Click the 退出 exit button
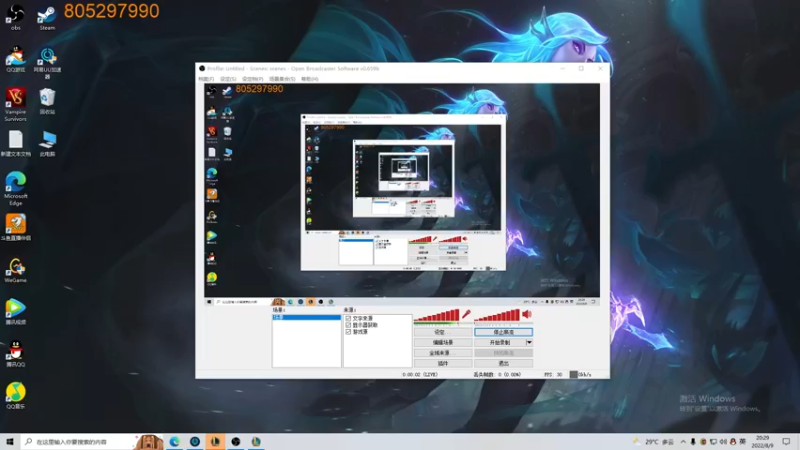Image resolution: width=800 pixels, height=450 pixels. coord(504,363)
